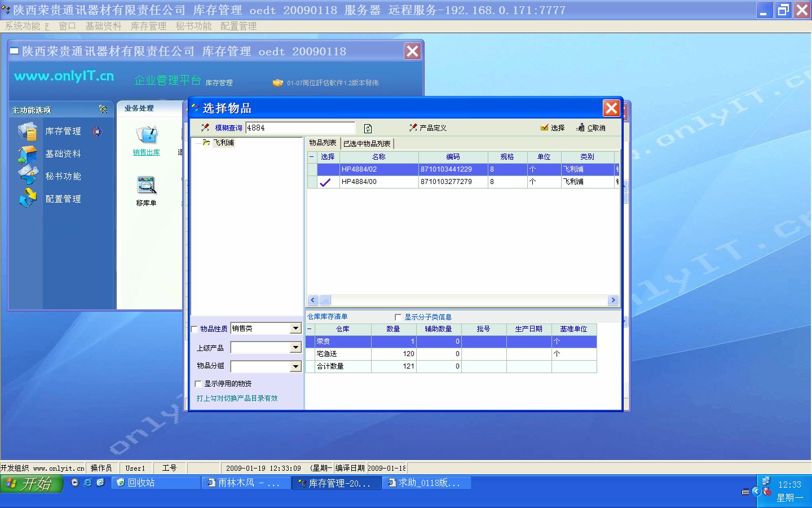
Task: Open the 销售类 item property dropdown
Action: pyautogui.click(x=295, y=329)
